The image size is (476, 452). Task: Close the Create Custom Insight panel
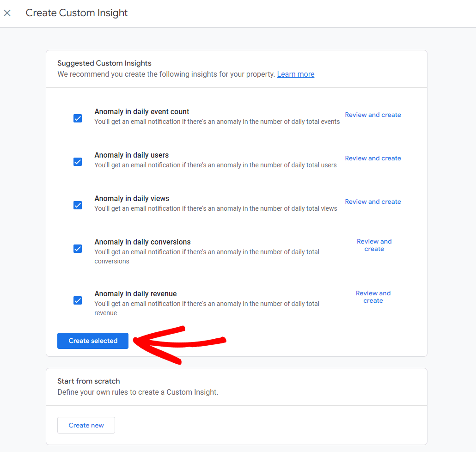[7, 13]
